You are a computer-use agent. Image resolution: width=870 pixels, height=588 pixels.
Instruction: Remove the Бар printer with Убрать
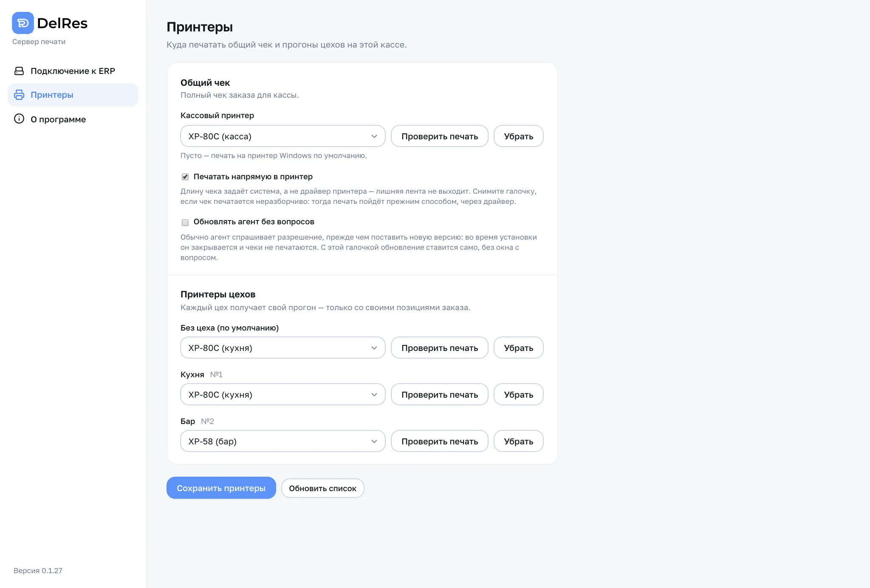(519, 441)
